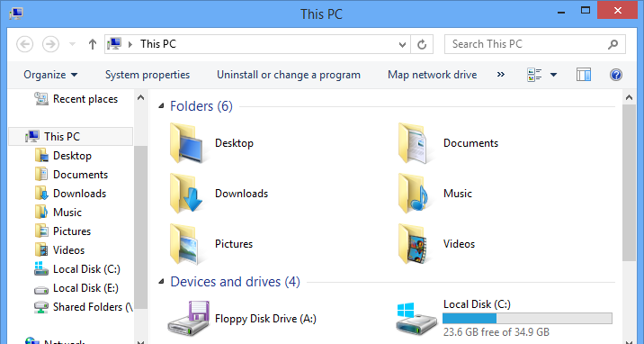Collapse the Devices and drives (4) group
Screen dimensions: 644x344
(x=161, y=282)
